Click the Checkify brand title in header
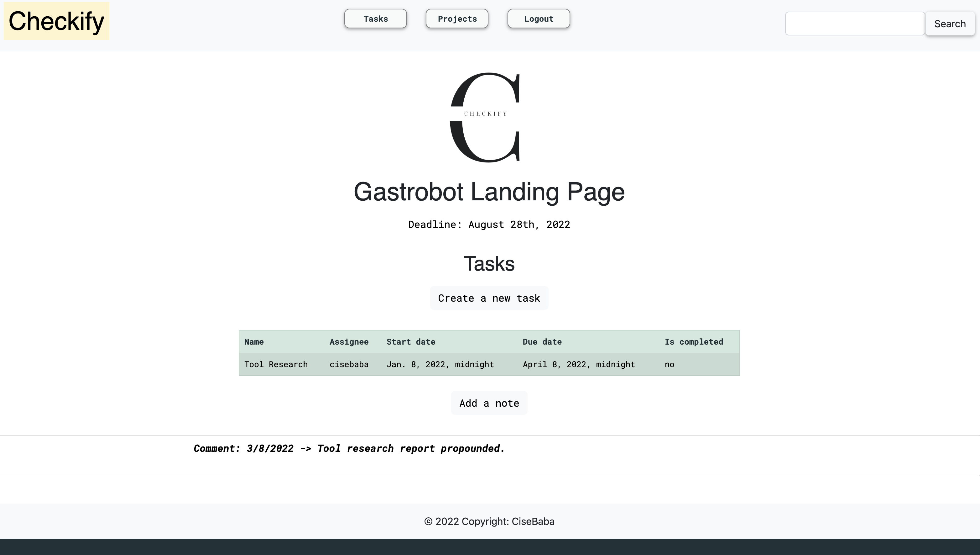The height and width of the screenshot is (555, 980). point(56,21)
